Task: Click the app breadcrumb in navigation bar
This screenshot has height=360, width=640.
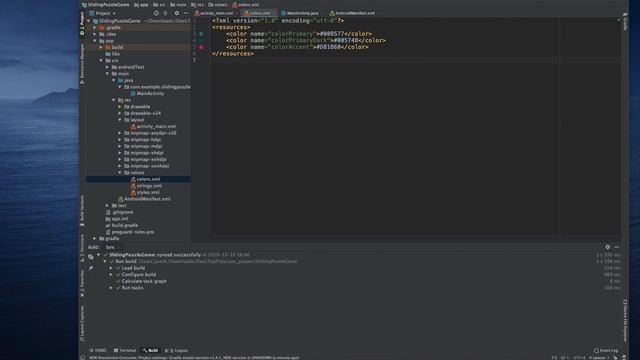Action: (x=141, y=4)
